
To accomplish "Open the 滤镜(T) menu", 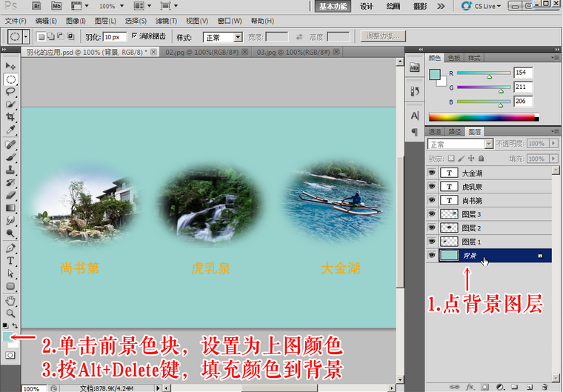I will pos(165,21).
